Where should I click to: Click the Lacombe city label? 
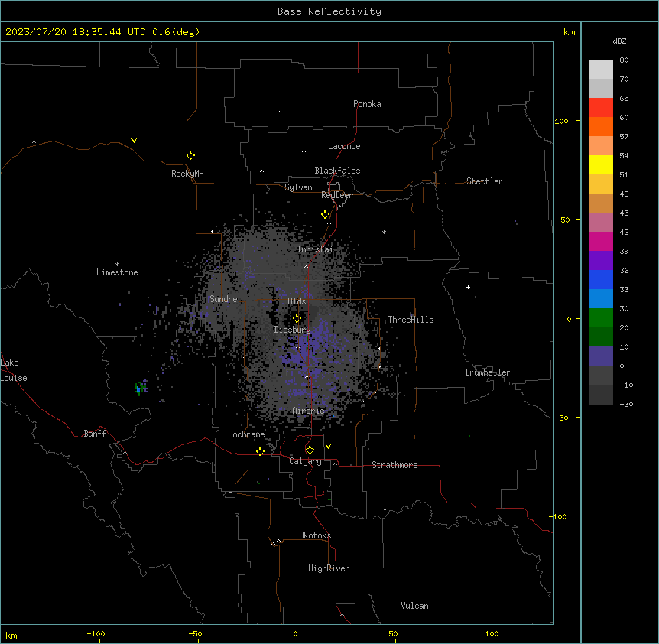[344, 146]
